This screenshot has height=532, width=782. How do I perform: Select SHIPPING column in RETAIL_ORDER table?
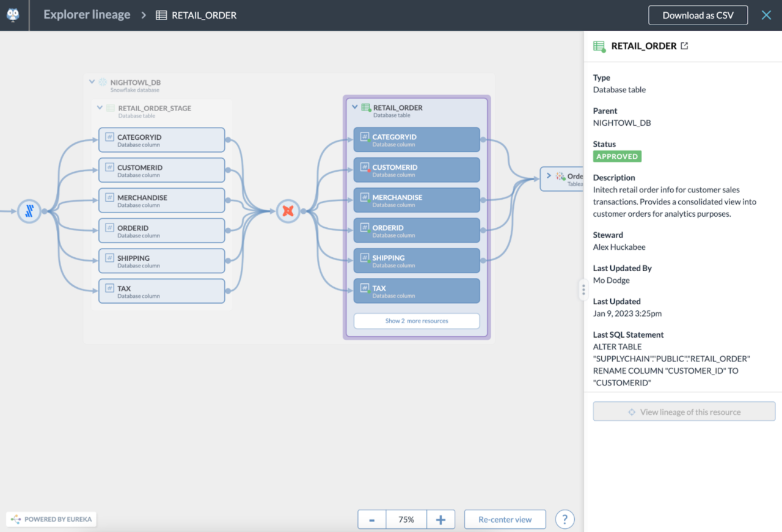[x=417, y=261]
